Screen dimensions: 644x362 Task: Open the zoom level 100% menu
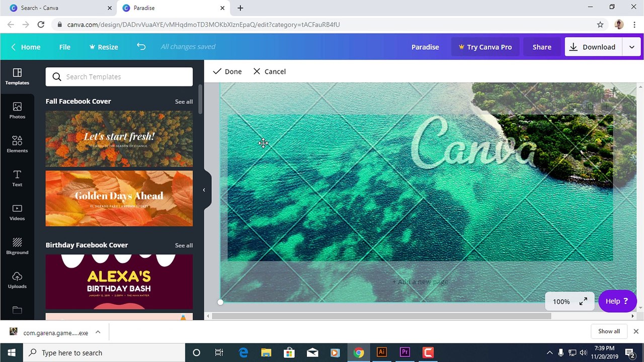[561, 302]
